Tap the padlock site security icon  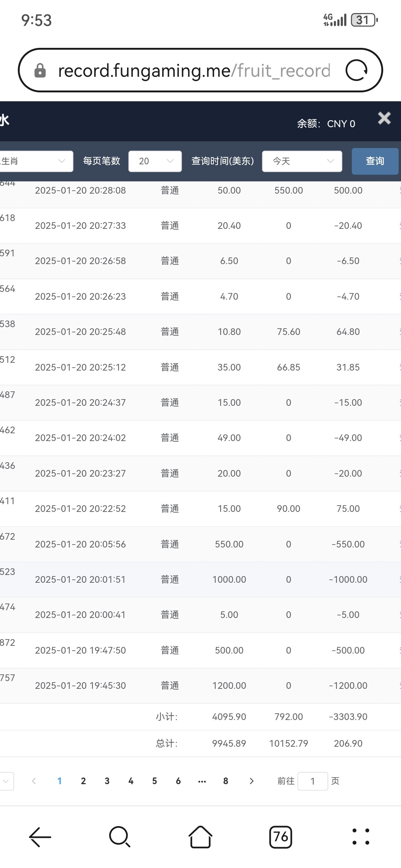tap(40, 70)
